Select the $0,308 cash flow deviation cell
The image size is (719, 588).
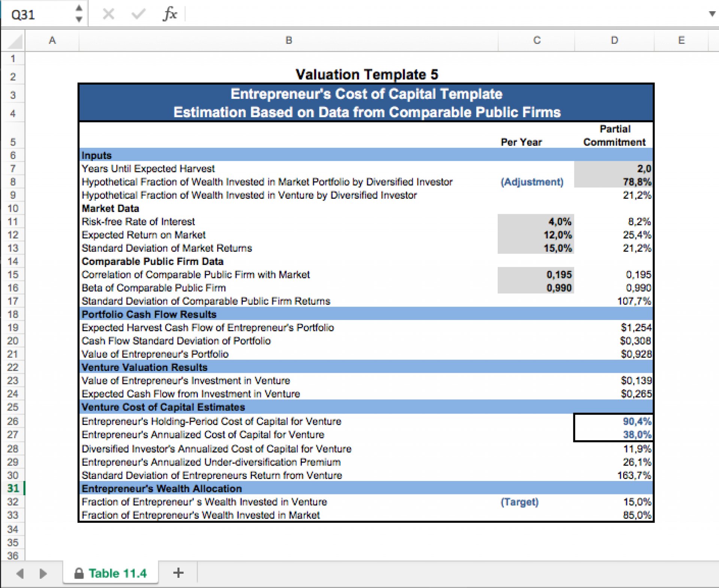614,341
